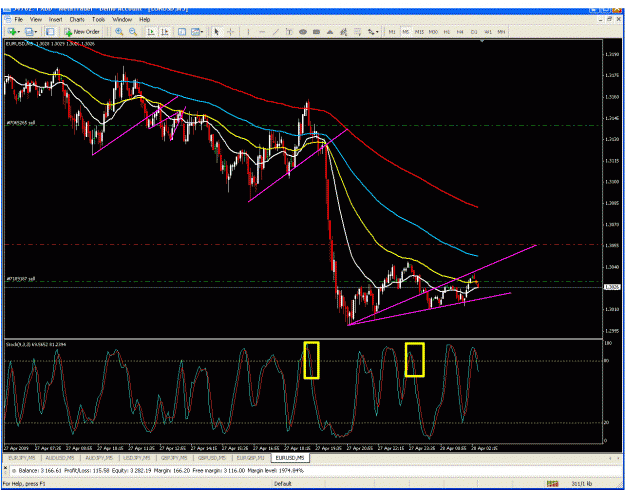Open the Charts menu

point(77,19)
